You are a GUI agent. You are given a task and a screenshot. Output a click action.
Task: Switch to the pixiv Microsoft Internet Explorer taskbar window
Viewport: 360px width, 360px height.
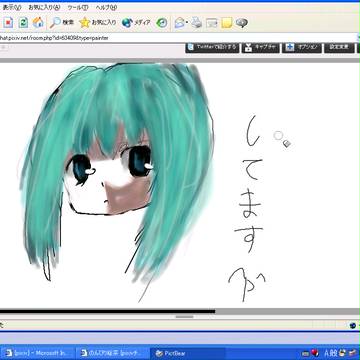tap(37, 353)
